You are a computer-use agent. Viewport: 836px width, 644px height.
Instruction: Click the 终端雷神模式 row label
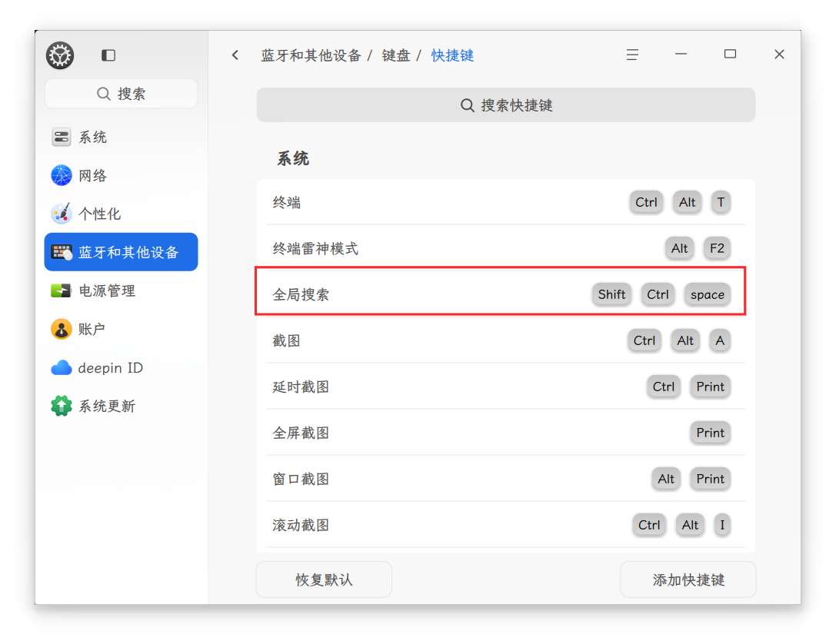[315, 248]
